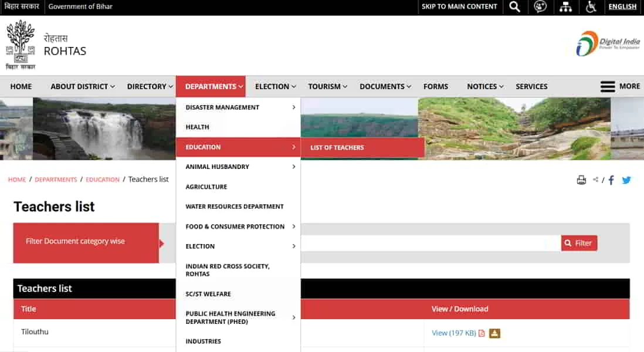
Task: Share page via Facebook icon
Action: click(x=611, y=180)
